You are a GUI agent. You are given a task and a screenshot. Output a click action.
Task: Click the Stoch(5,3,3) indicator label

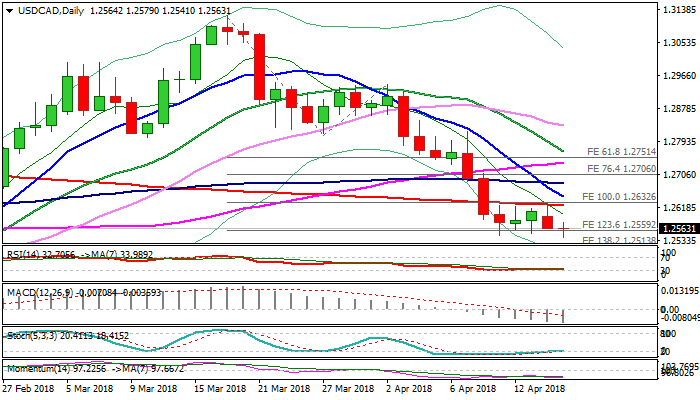coord(30,333)
